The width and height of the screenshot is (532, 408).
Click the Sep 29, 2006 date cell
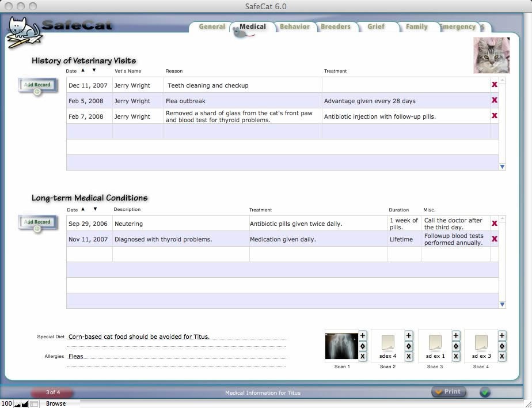(x=90, y=224)
